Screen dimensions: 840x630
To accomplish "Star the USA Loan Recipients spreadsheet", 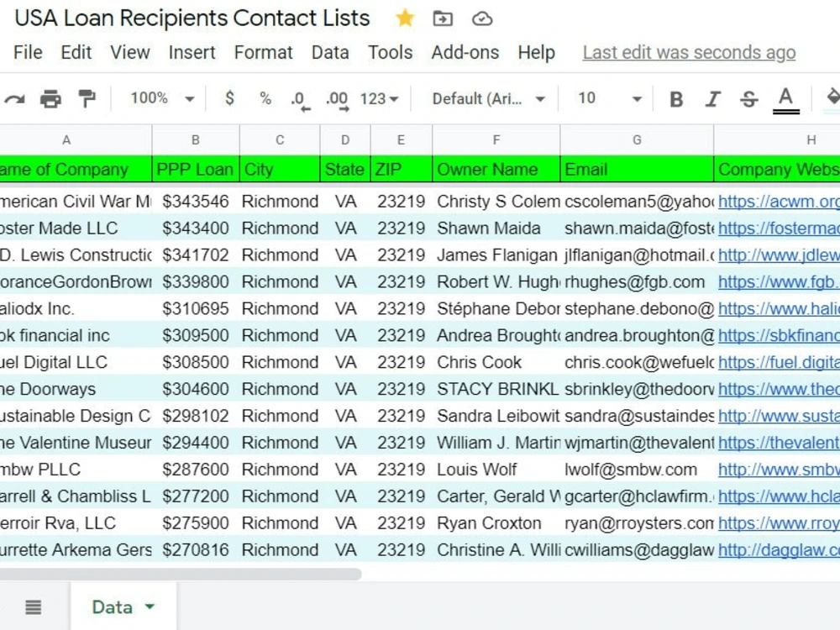I will point(405,18).
